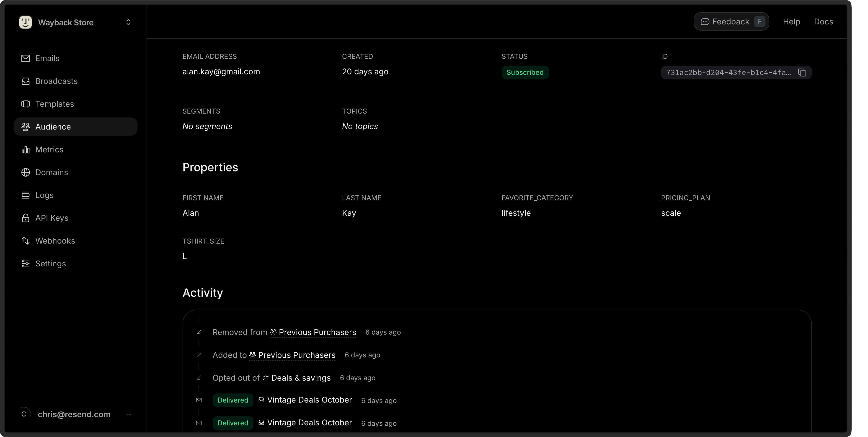
Task: Go to the Audience section
Action: pos(53,127)
